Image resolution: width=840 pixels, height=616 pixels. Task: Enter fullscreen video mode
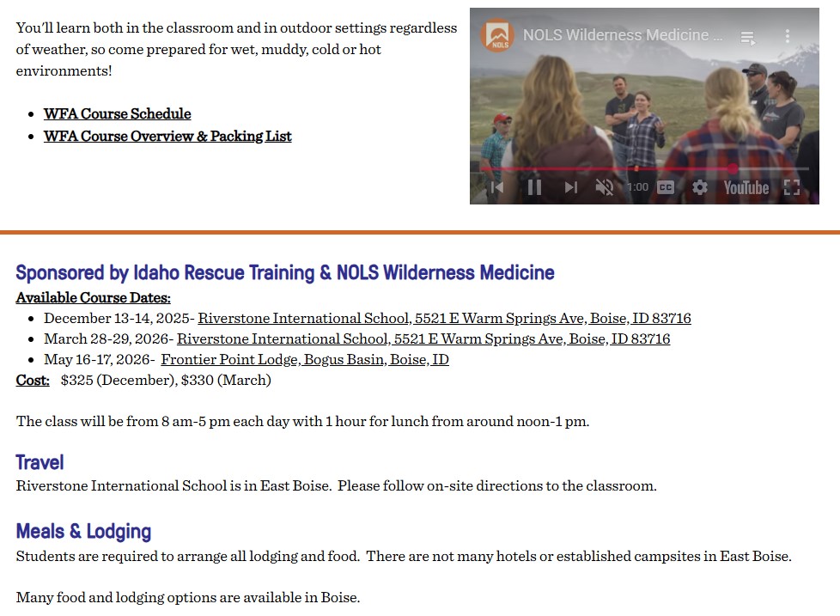pyautogui.click(x=792, y=187)
